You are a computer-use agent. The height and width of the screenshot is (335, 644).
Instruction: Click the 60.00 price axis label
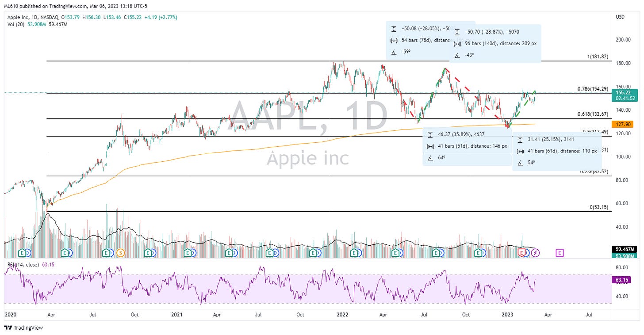[x=621, y=203]
